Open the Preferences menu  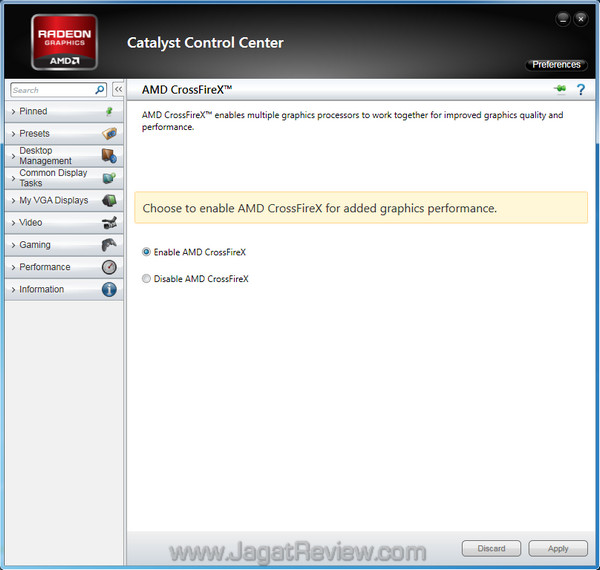[x=556, y=65]
